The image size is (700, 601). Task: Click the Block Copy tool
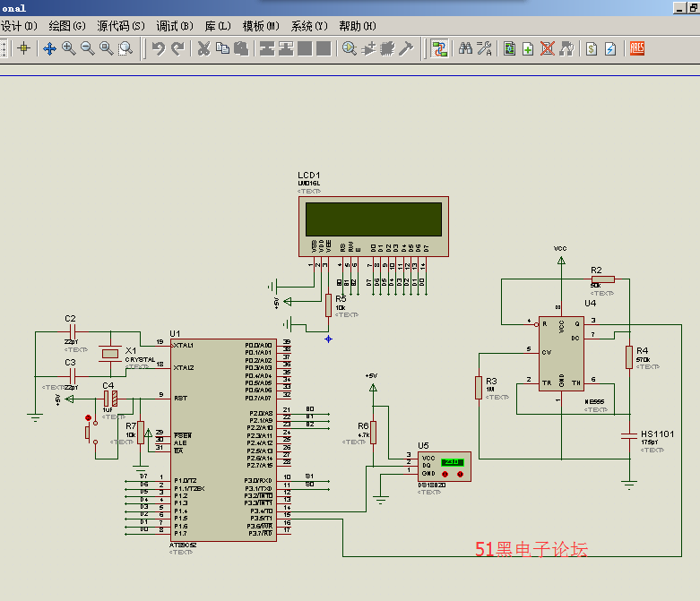pyautogui.click(x=267, y=48)
